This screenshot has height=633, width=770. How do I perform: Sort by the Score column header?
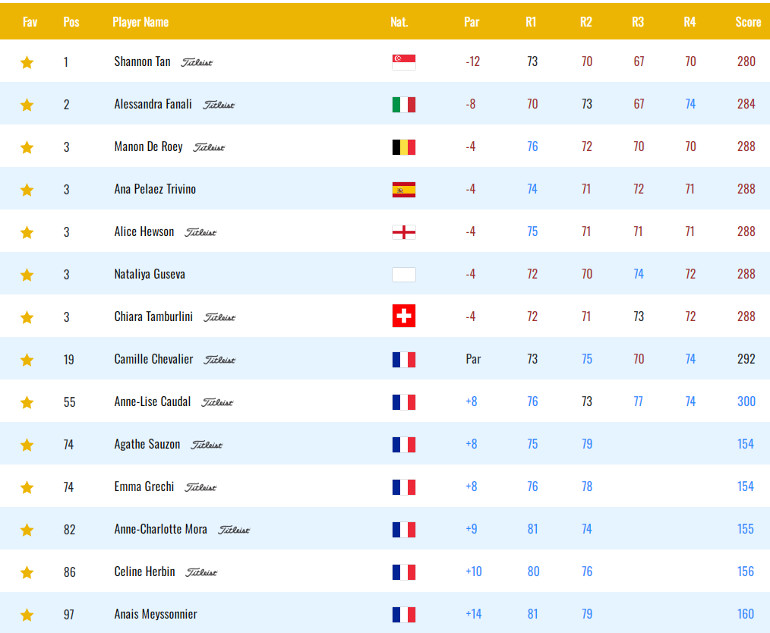coord(748,22)
